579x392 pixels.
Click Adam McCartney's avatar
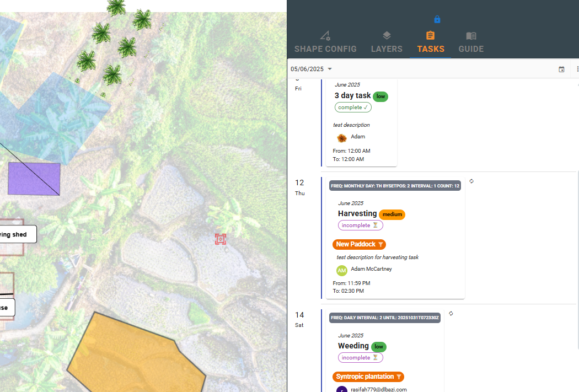point(341,270)
